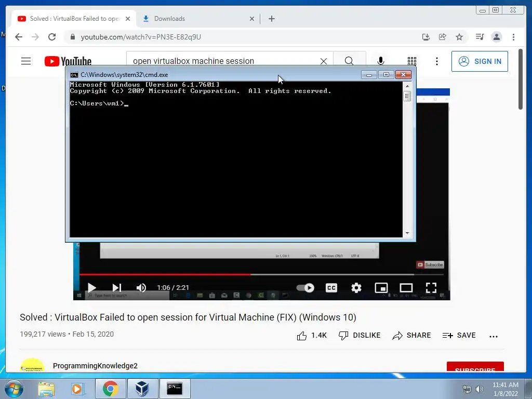
Task: Switch to the Downloads tab
Action: pos(198,19)
